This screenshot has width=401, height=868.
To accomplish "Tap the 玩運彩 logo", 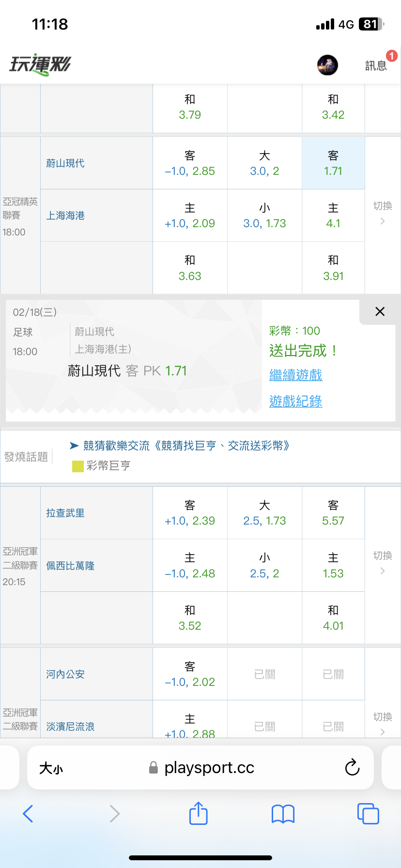I will coord(40,65).
